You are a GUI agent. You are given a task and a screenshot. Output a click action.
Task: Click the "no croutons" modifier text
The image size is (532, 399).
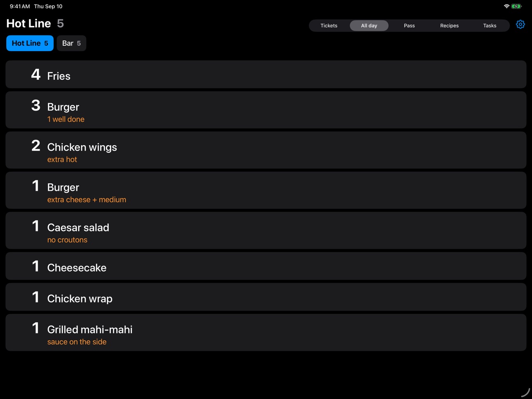67,240
